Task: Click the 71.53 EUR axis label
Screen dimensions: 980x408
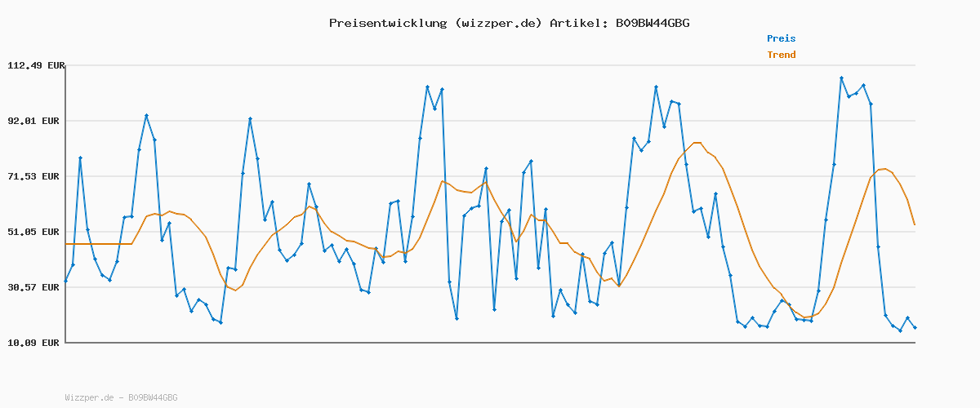Action: pos(36,176)
